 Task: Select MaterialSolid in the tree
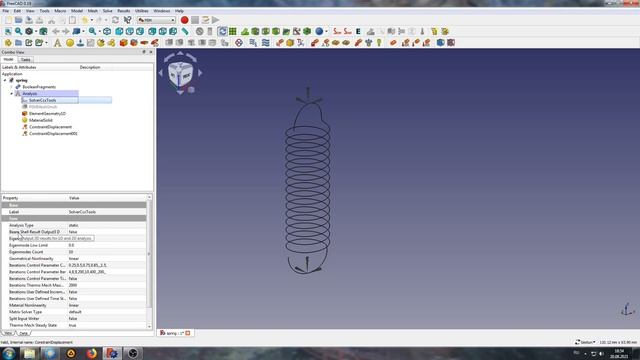tap(40, 120)
